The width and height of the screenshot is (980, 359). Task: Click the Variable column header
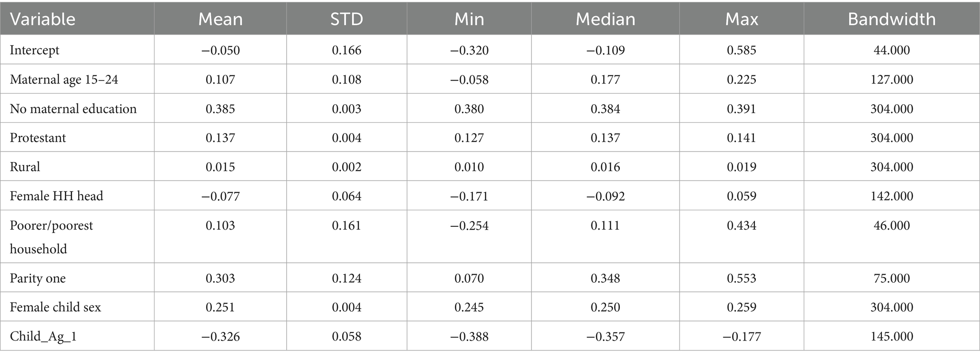pyautogui.click(x=43, y=19)
